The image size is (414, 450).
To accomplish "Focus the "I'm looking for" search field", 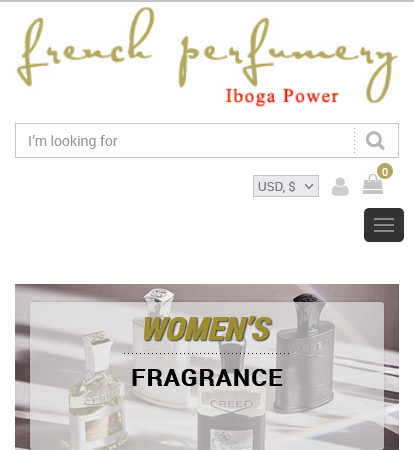I will [x=185, y=141].
